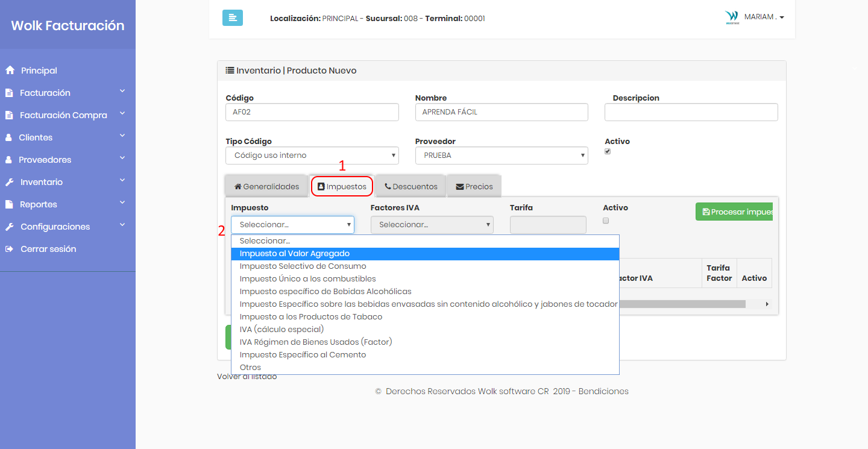The width and height of the screenshot is (868, 449).
Task: Click Cerrar sesión to log out
Action: (x=48, y=249)
